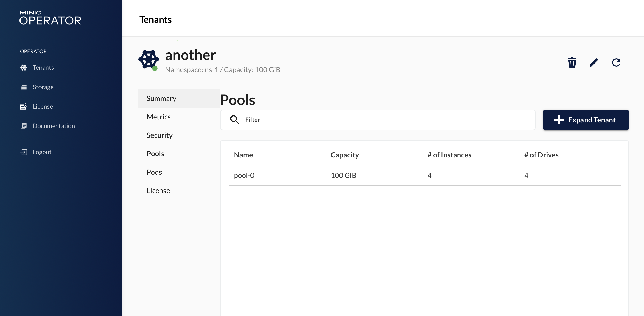Click the MinIO Operator logo
Image resolution: width=644 pixels, height=316 pixels.
tap(51, 18)
